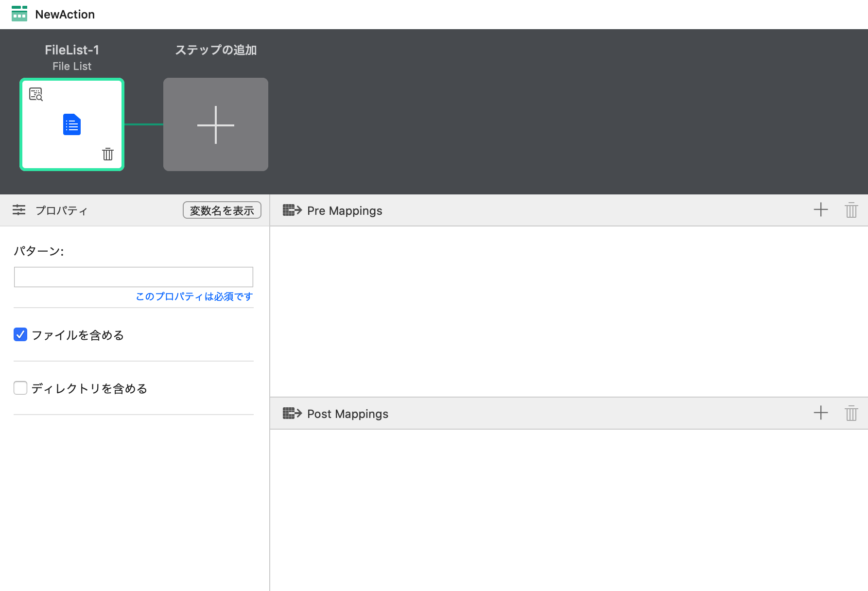Add a new Pre Mapping with the plus icon
Screen dimensions: 868x591
pyautogui.click(x=820, y=210)
